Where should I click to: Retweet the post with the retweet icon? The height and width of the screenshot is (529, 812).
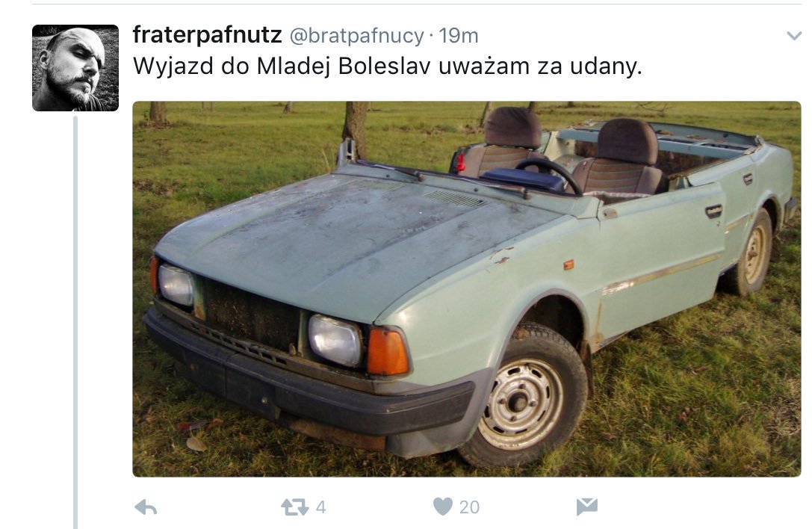294,507
